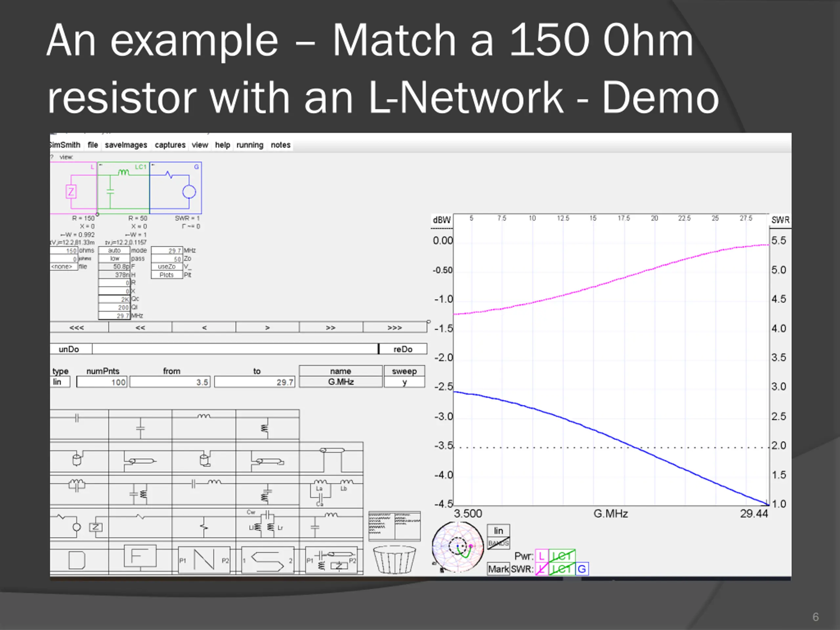Choose the Cw Ll Lr transformer element

click(267, 524)
